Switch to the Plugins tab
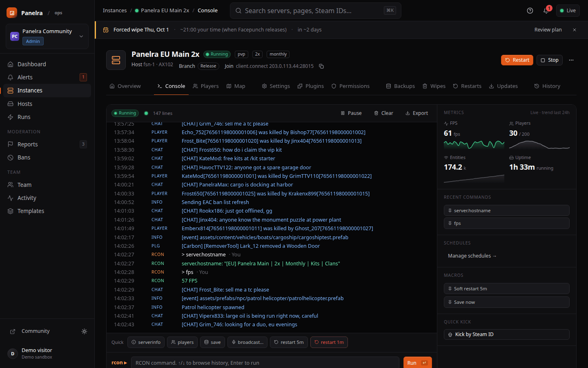588x368 pixels. point(311,86)
